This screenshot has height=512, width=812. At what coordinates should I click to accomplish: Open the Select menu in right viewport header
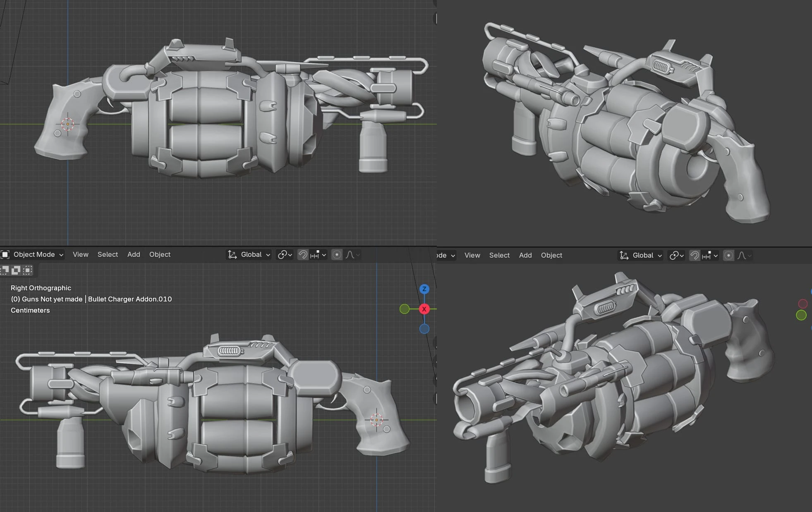point(499,255)
